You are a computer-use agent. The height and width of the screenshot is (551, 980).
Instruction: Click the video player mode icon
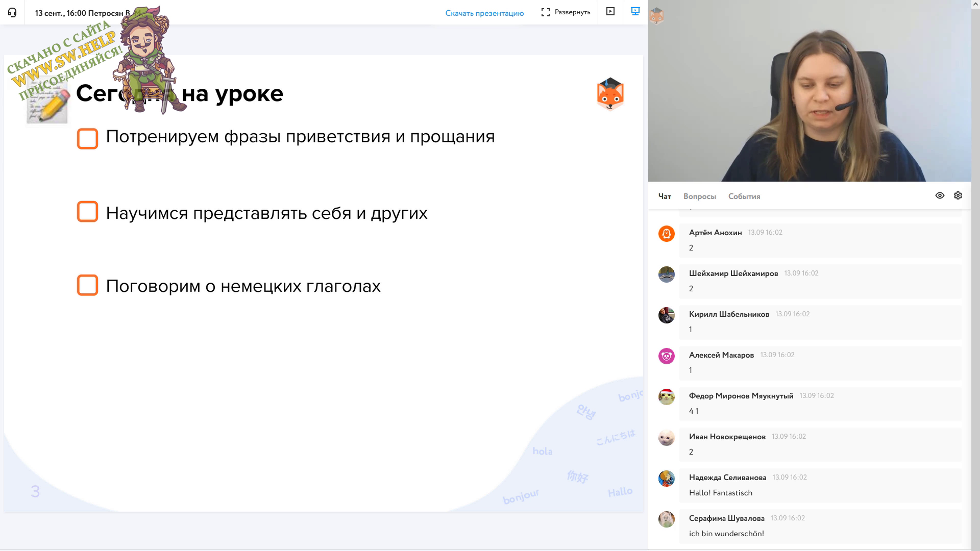(610, 12)
